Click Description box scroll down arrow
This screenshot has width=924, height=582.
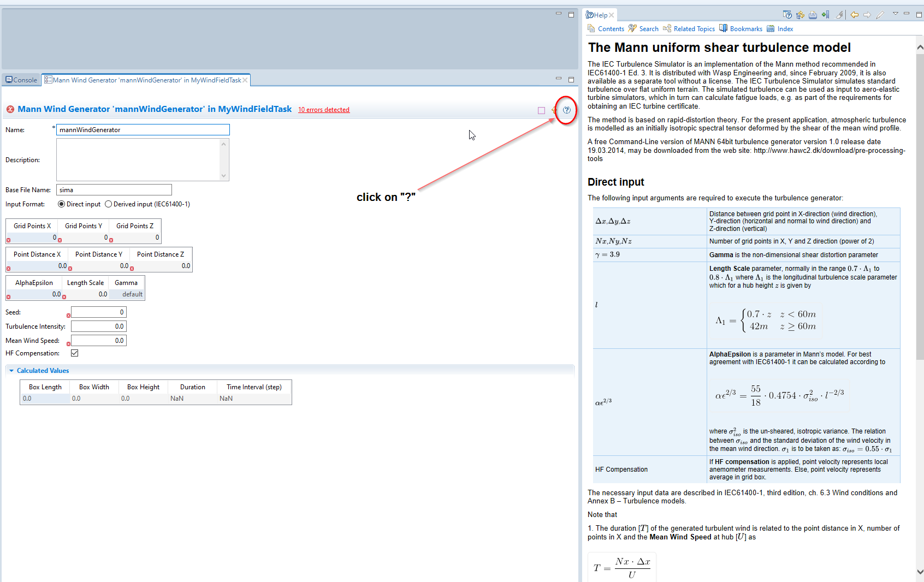[223, 176]
